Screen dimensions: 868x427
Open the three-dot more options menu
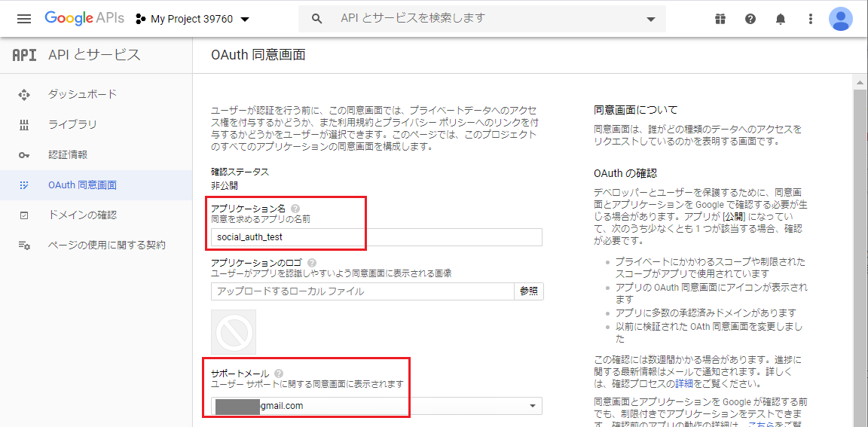pos(811,20)
